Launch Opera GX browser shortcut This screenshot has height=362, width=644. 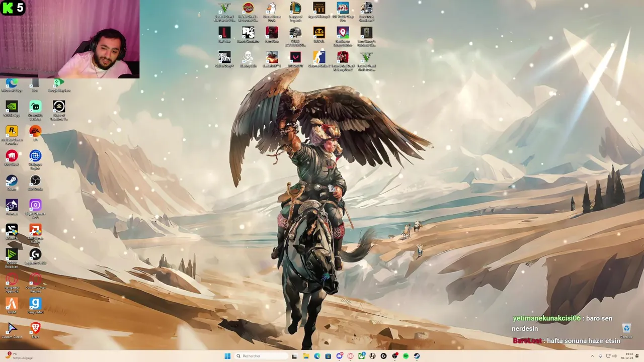(12, 283)
